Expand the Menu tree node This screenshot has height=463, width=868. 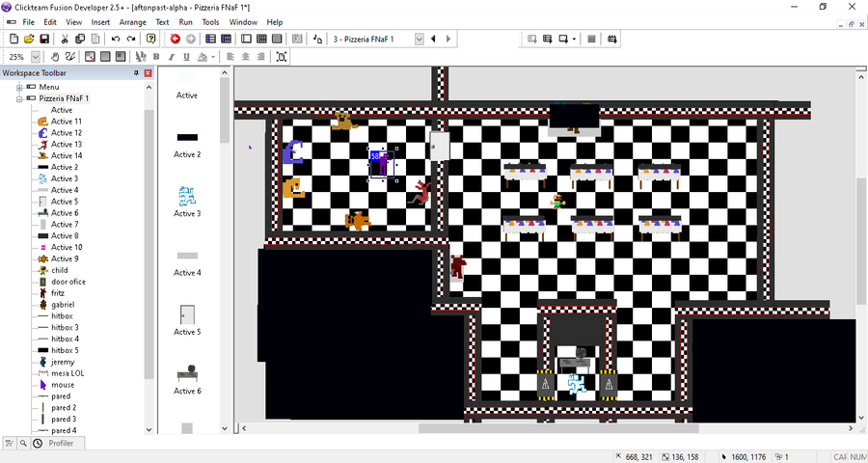pyautogui.click(x=19, y=88)
